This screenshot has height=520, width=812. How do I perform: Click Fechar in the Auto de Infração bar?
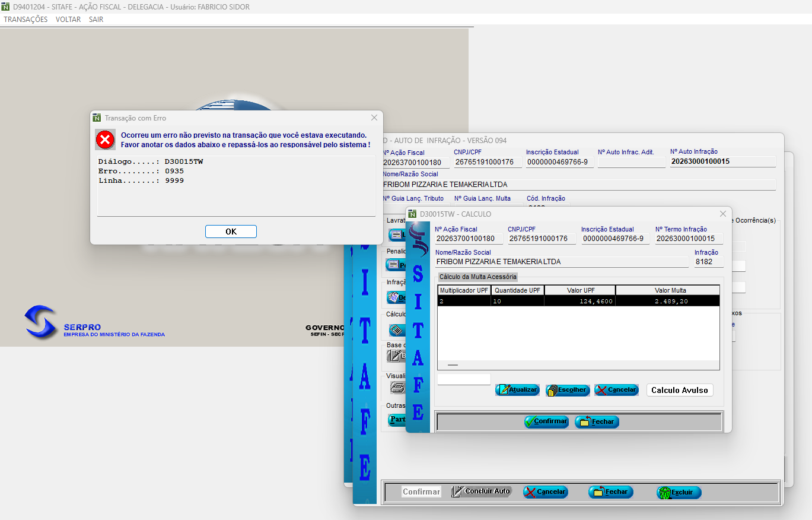pyautogui.click(x=610, y=492)
